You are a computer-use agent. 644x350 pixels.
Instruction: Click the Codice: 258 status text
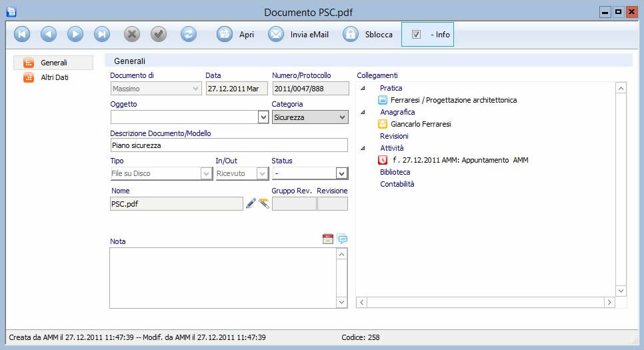tap(361, 337)
